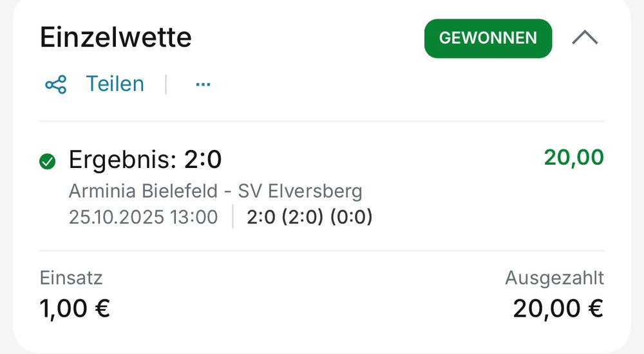Tap the GEWONNEN status badge
This screenshot has height=354, width=644.
coord(488,38)
